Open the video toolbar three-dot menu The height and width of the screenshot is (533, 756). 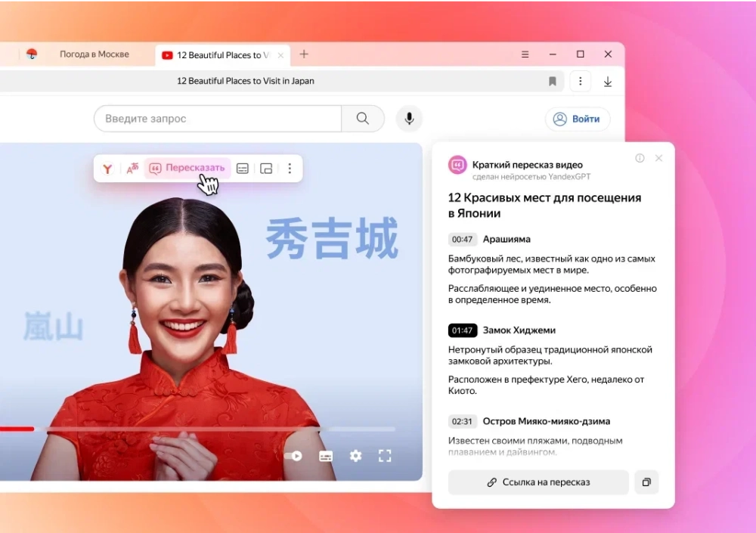click(x=290, y=169)
